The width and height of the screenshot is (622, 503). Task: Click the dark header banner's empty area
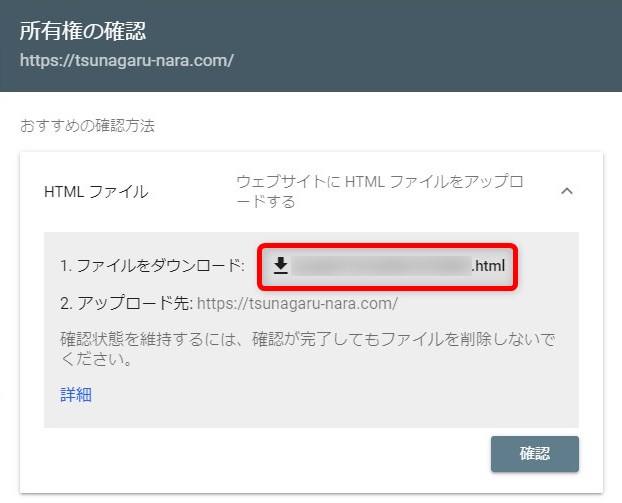[450, 45]
